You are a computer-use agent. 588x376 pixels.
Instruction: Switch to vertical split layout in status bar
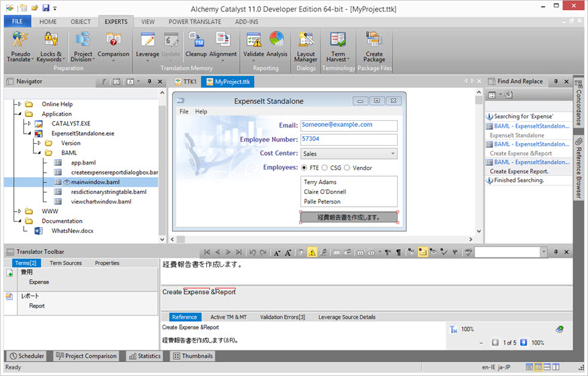coord(556,367)
